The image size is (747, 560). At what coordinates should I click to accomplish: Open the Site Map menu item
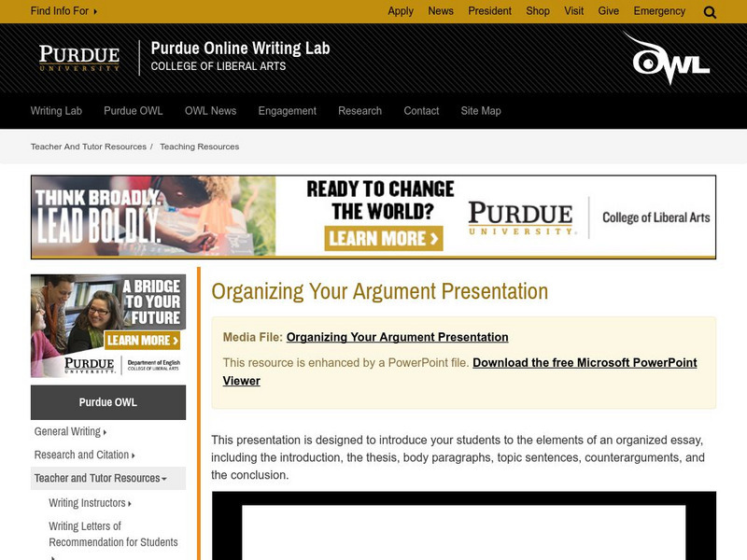coord(481,111)
